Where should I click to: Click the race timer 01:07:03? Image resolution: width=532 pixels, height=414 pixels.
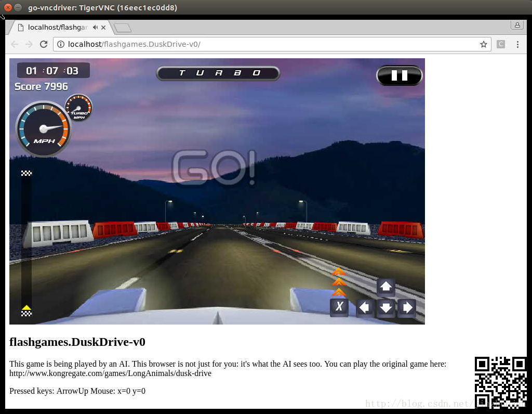pos(54,71)
